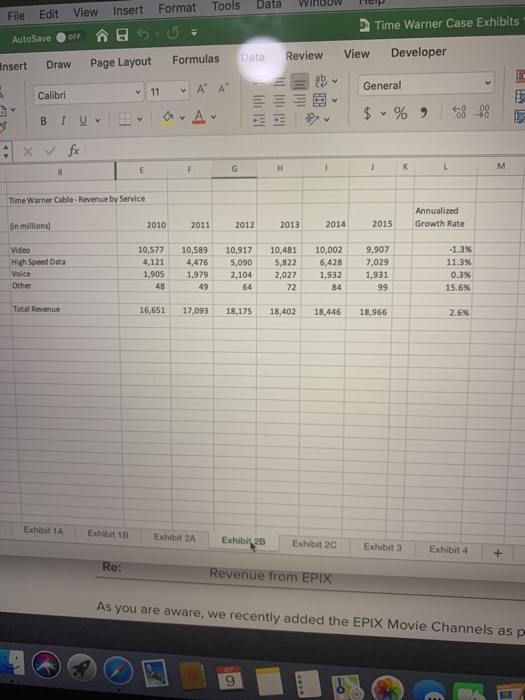The image size is (525, 700).
Task: Click the formula bar Enter checkmark icon
Action: tap(50, 151)
